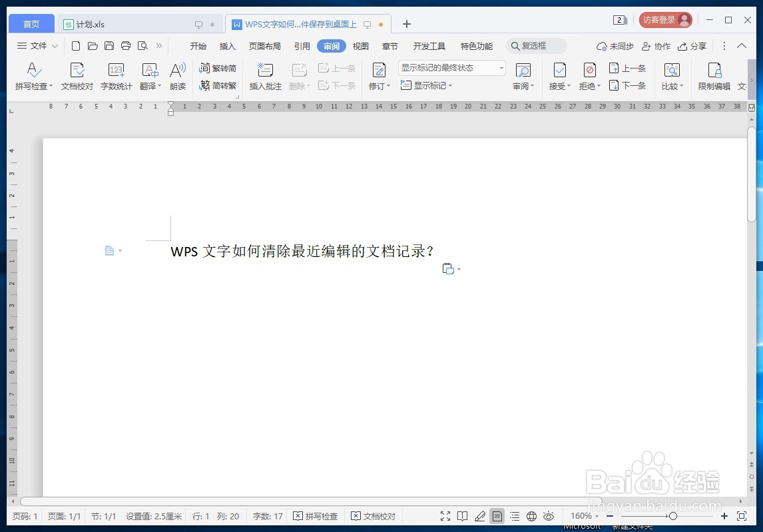
Task: Switch to reading layout view icon
Action: pyautogui.click(x=462, y=516)
